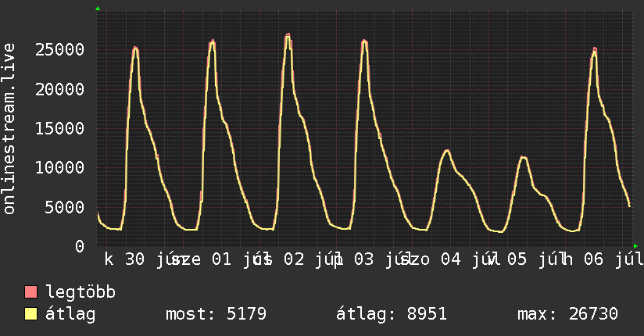The image size is (644, 336).
Task: Click the 0 y-axis label
Action: pyautogui.click(x=80, y=246)
